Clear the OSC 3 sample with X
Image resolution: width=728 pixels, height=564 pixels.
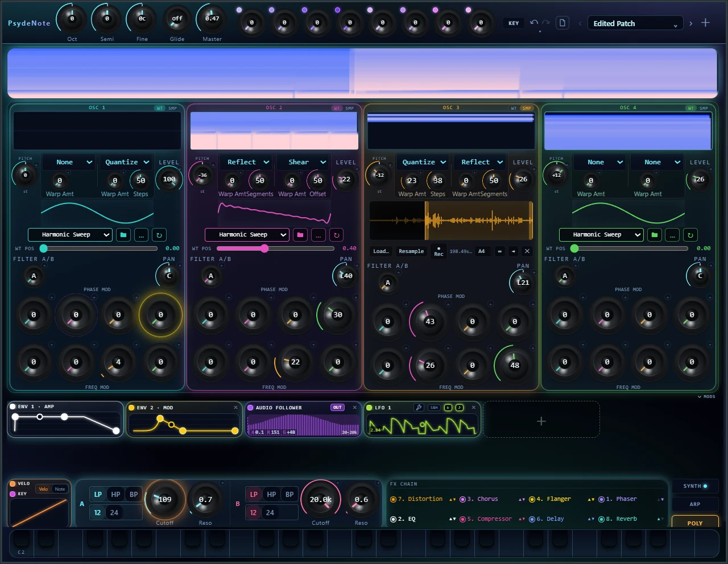click(x=527, y=251)
